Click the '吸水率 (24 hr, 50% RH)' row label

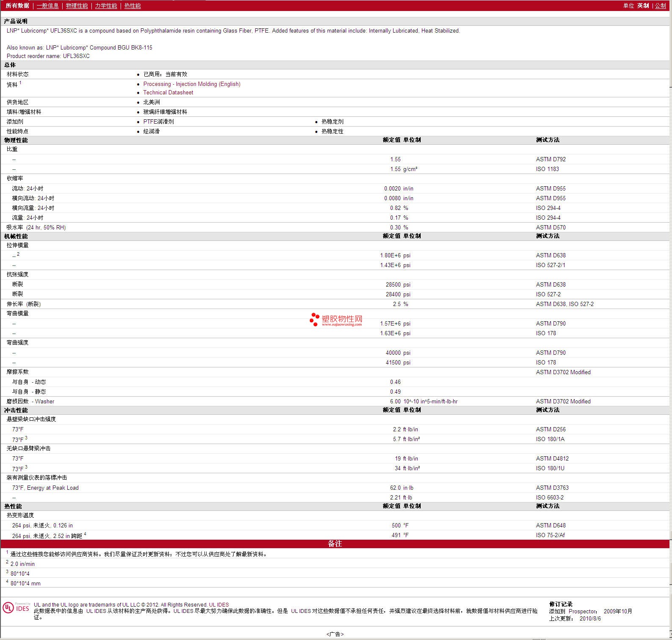[36, 227]
